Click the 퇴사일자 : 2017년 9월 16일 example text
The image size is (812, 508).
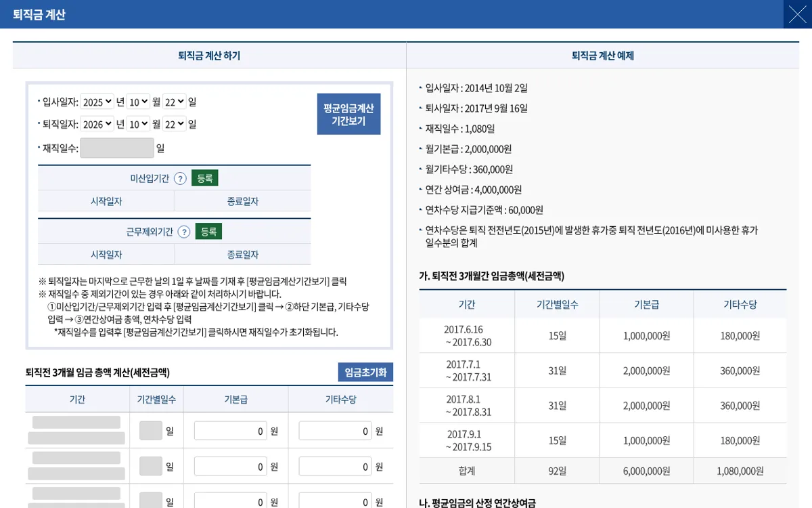click(x=476, y=108)
